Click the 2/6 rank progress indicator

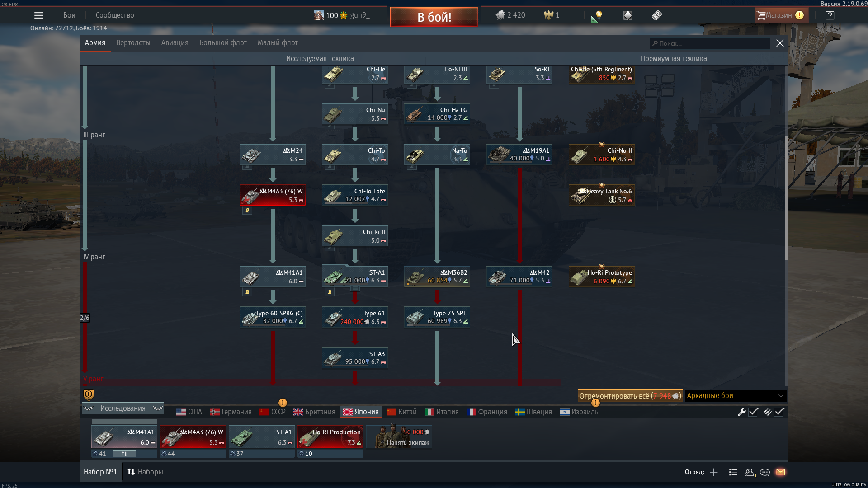point(85,318)
